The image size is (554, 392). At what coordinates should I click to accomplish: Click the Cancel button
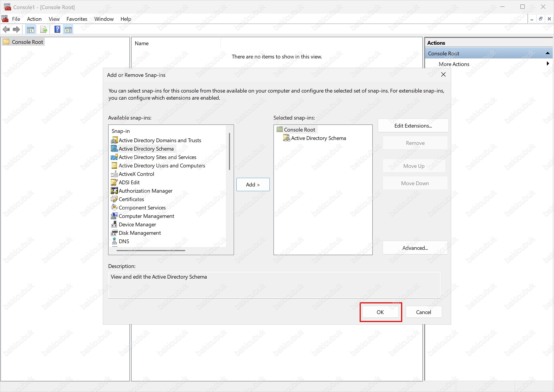pos(424,312)
